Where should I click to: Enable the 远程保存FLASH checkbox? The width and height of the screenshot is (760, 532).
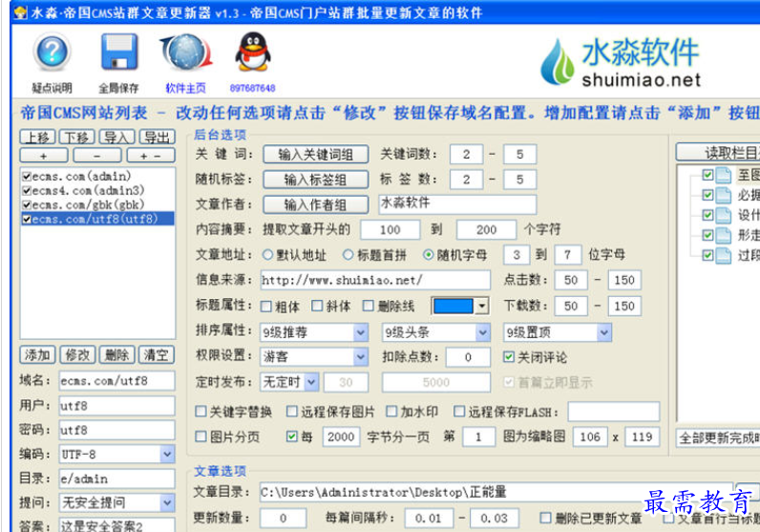point(459,412)
